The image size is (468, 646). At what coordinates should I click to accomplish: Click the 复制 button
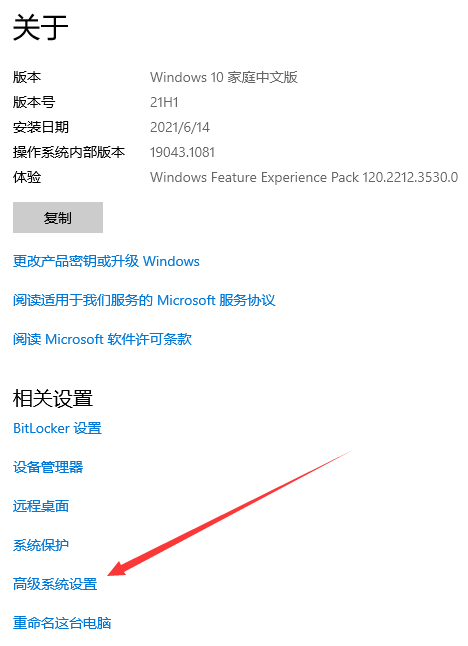(58, 217)
